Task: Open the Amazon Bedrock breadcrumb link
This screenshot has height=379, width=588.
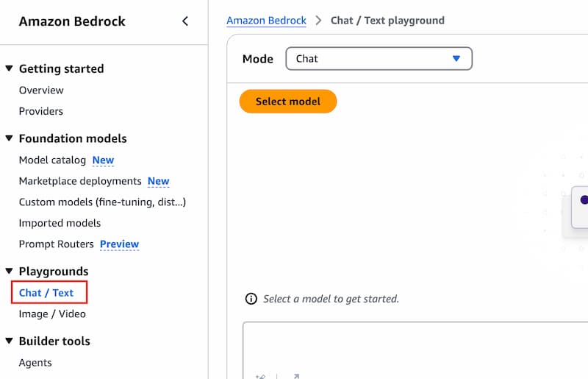Action: tap(266, 21)
